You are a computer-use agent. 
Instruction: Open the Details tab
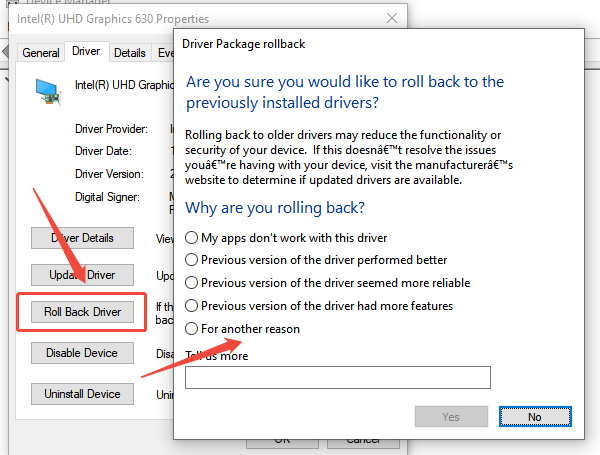[129, 53]
